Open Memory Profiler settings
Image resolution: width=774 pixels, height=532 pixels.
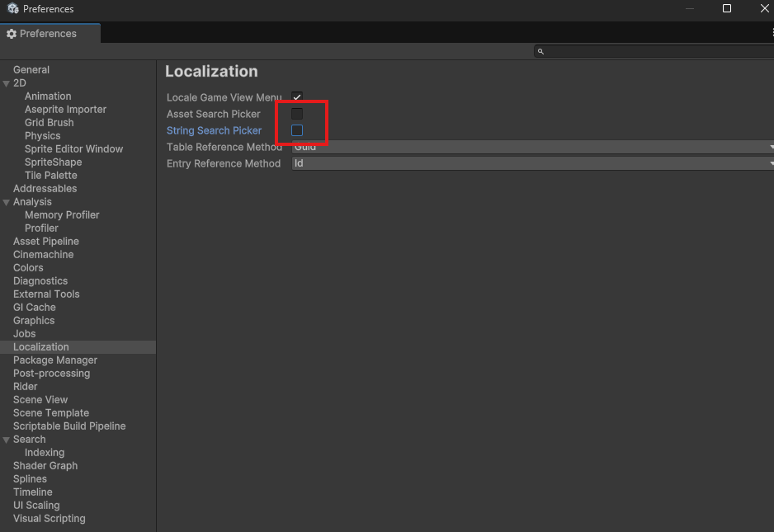click(x=62, y=215)
